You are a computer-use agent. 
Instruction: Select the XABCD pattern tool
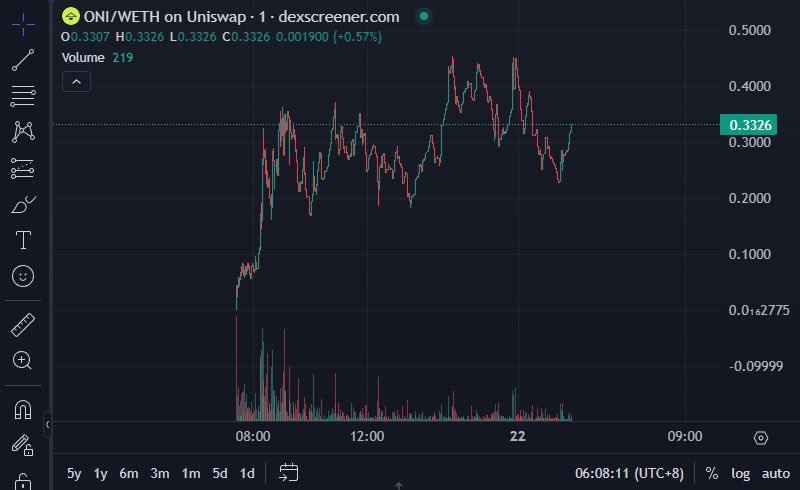point(23,132)
